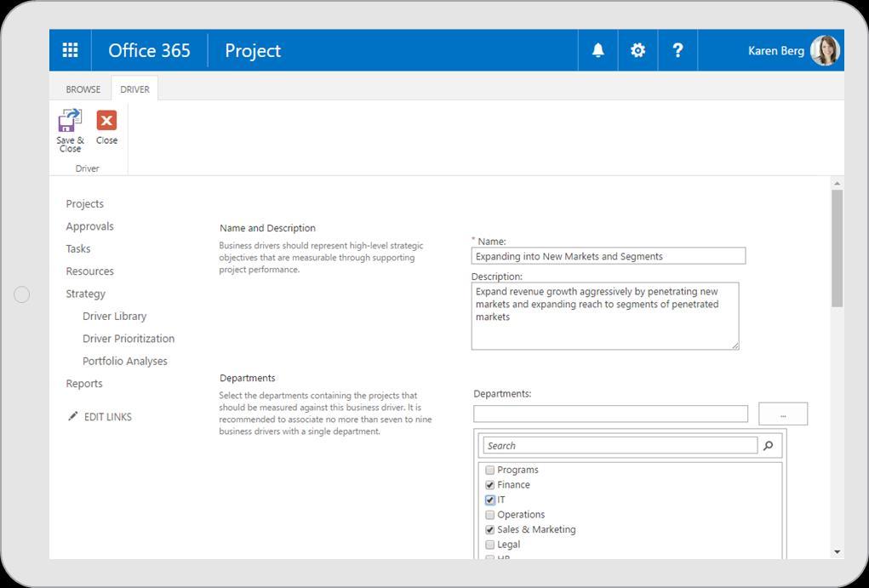This screenshot has width=869, height=588.
Task: Uncheck the IT department checkbox
Action: point(490,500)
